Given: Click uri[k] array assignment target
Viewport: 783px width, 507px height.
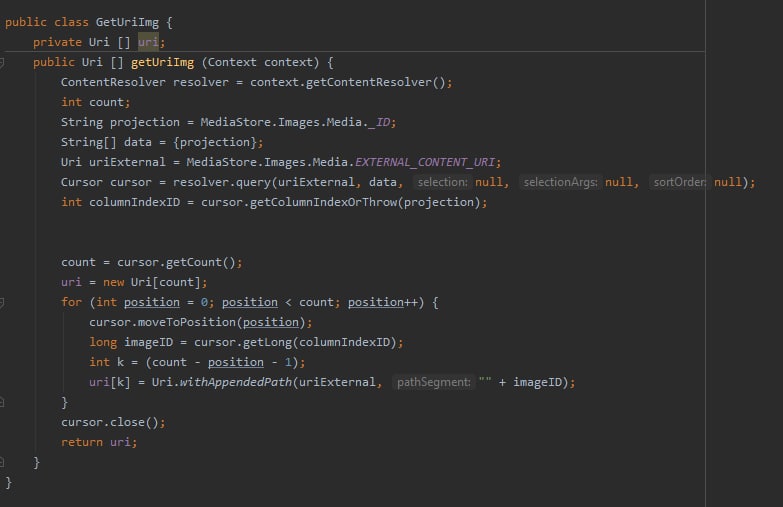Looking at the screenshot, I should pos(109,382).
